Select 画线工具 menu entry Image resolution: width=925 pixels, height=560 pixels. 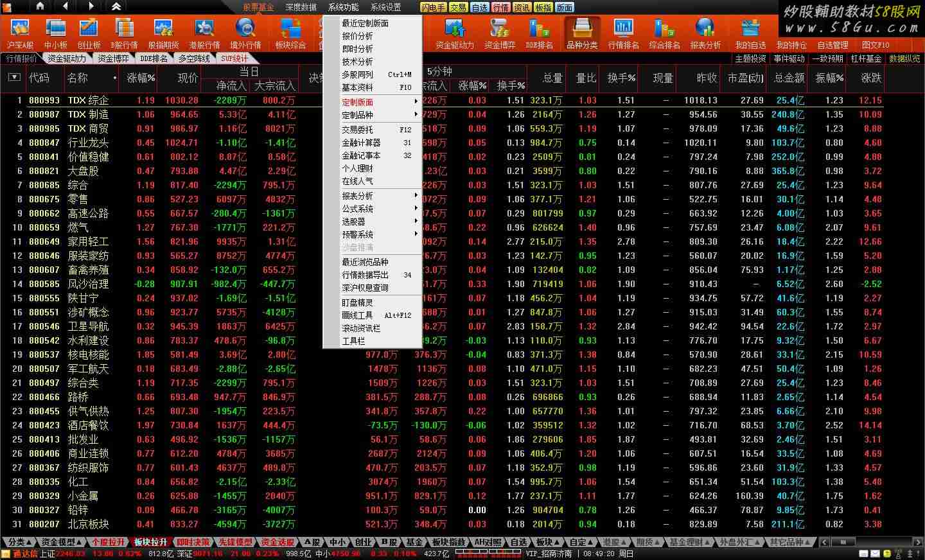373,315
